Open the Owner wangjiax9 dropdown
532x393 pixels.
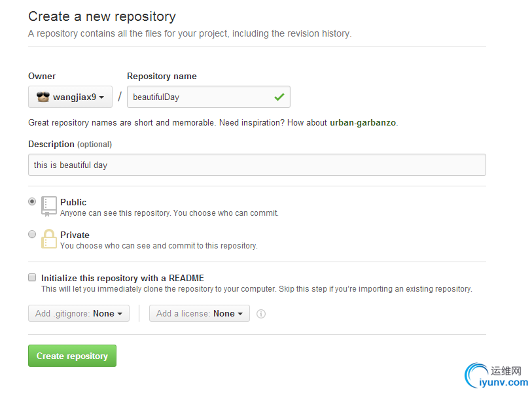click(x=70, y=97)
